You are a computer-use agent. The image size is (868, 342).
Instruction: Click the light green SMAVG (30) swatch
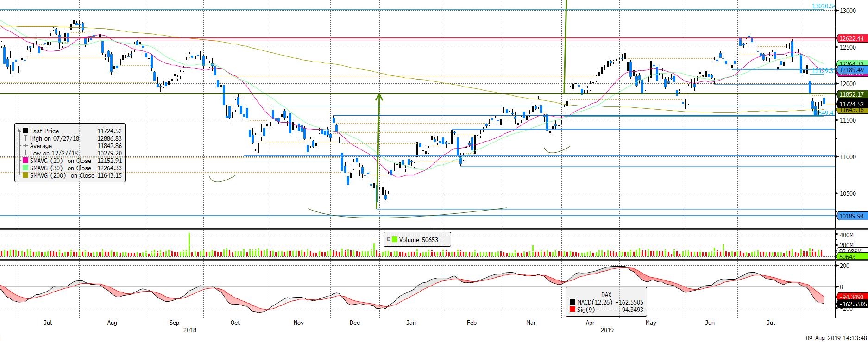25,168
